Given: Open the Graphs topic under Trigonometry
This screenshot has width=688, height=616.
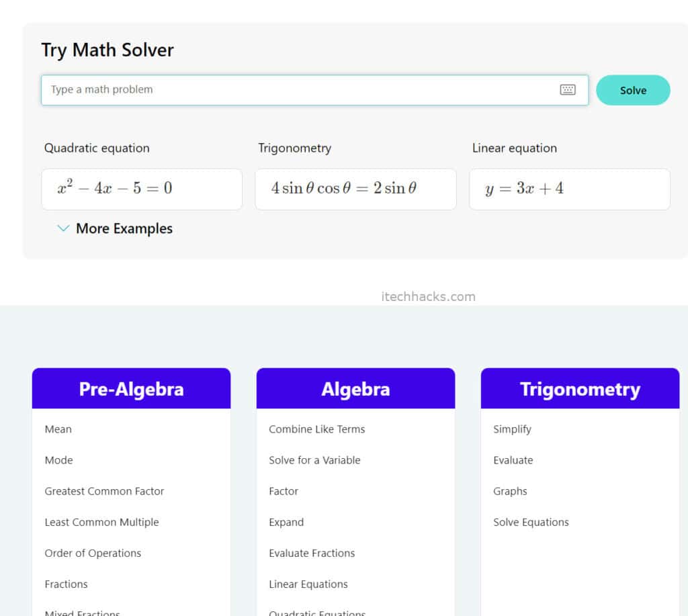Looking at the screenshot, I should coord(510,491).
